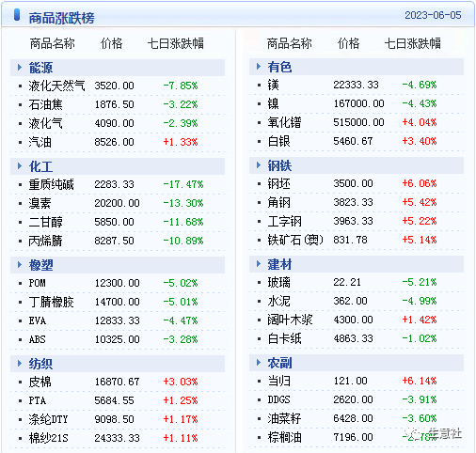
Task: Click ABS commodity name
Action: click(37, 339)
